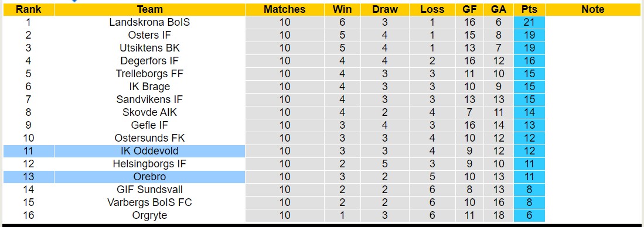
Task: Select the Orgryte team in last place
Action: [149, 215]
